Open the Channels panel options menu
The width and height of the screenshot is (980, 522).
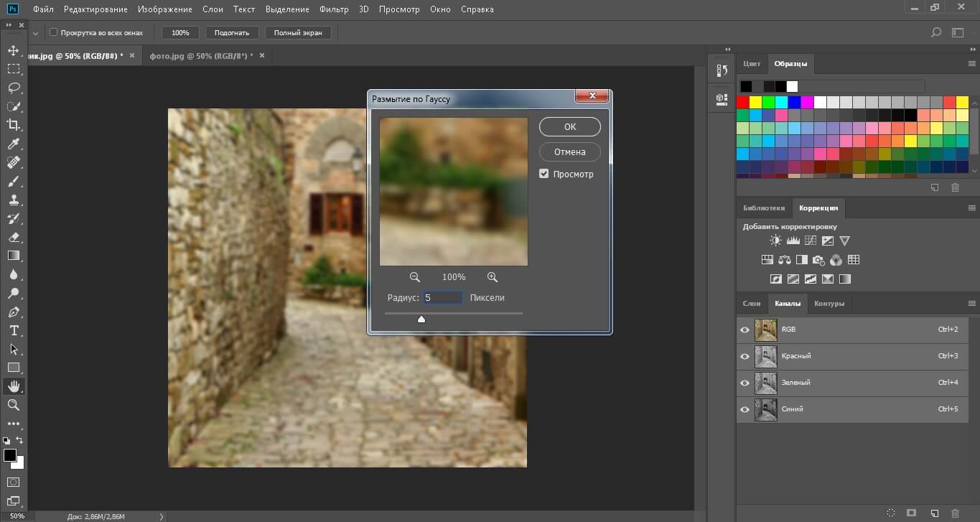click(972, 304)
